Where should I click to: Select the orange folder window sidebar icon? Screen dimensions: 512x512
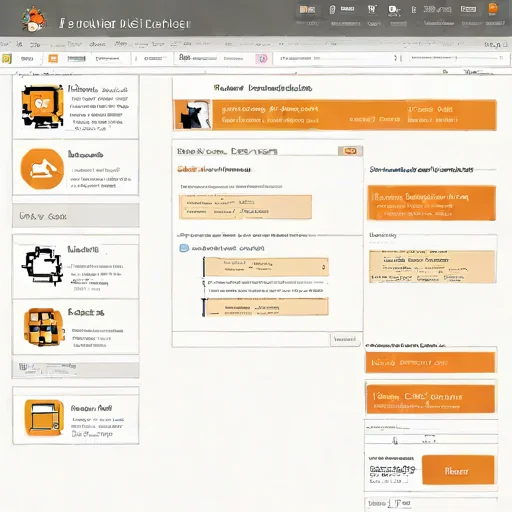coord(44,418)
